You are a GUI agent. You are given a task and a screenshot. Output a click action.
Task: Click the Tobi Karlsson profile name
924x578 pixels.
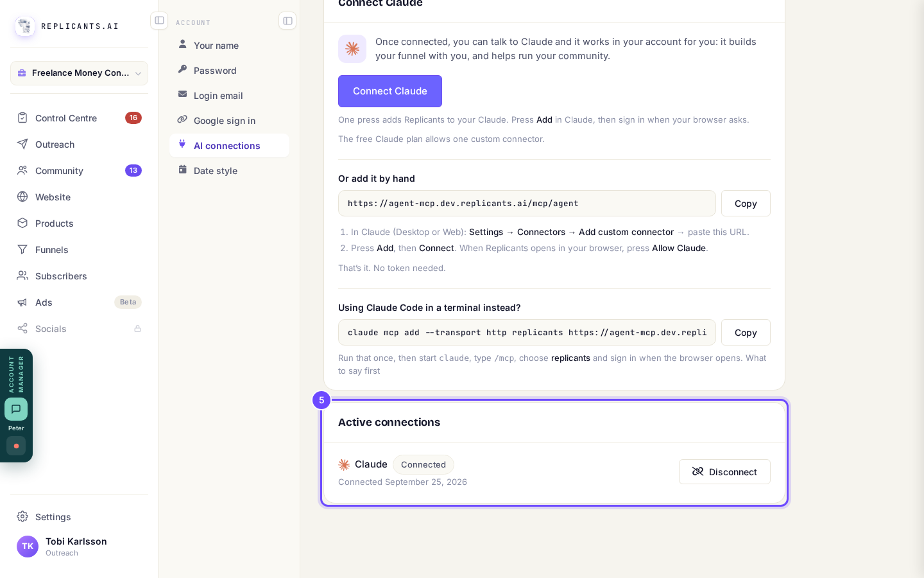point(76,541)
